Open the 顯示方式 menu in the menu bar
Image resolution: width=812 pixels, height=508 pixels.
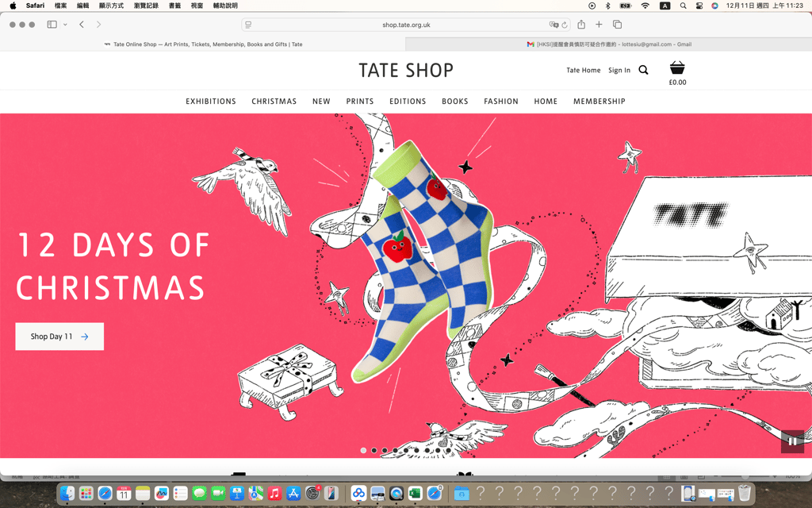tap(111, 6)
